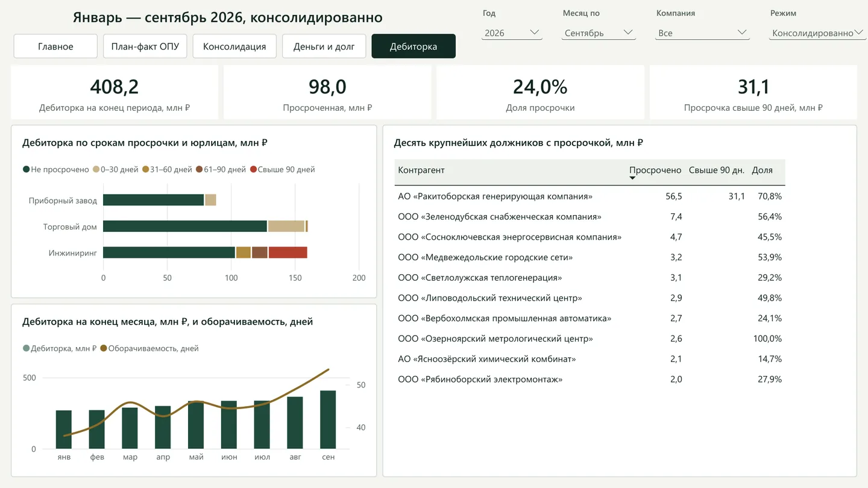Open the Консолидация tab
The height and width of the screenshot is (488, 868).
234,46
